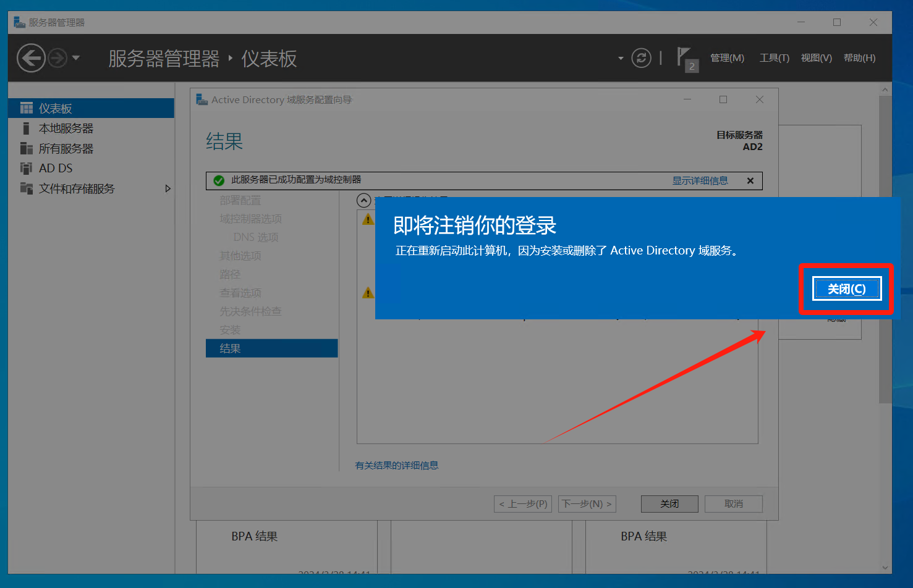Image resolution: width=913 pixels, height=588 pixels.
Task: Click the AD DS sidebar icon
Action: click(x=26, y=169)
